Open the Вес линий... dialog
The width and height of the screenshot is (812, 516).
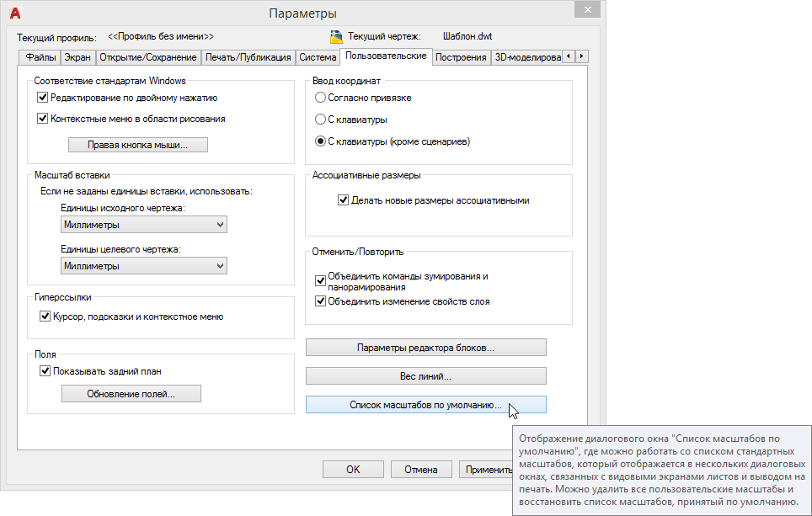pyautogui.click(x=425, y=376)
